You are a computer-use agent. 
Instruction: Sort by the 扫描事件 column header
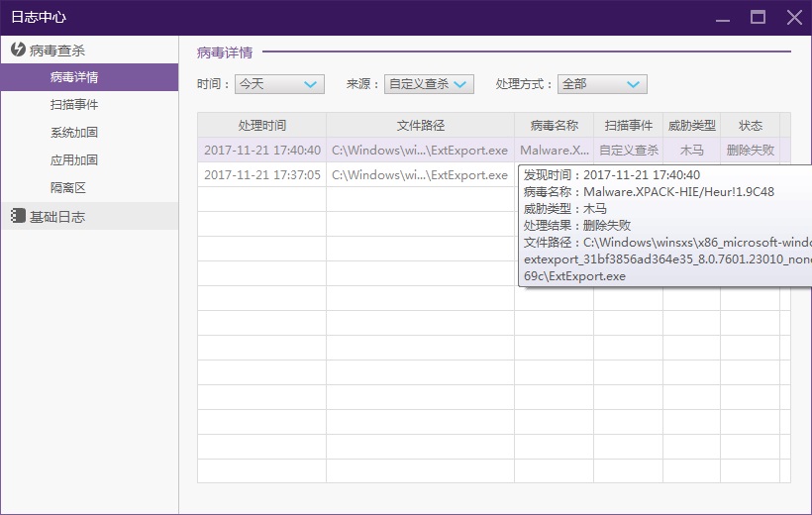(x=628, y=126)
